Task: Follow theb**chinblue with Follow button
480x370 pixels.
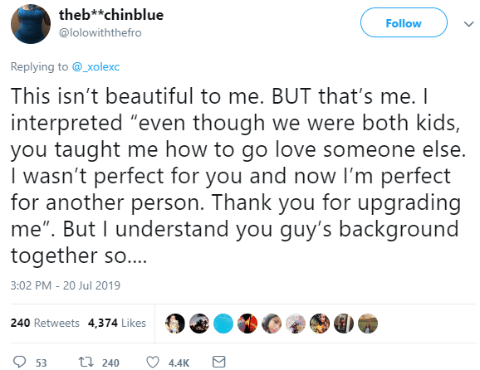Action: (404, 23)
